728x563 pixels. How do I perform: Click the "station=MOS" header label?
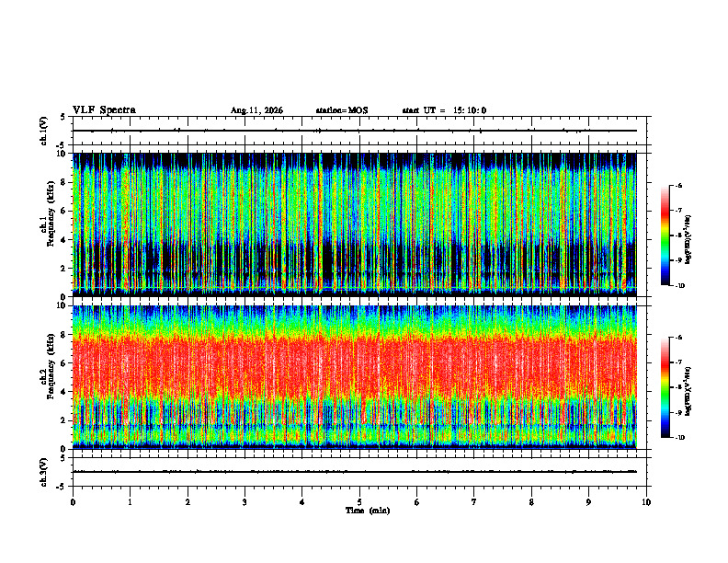coord(342,110)
